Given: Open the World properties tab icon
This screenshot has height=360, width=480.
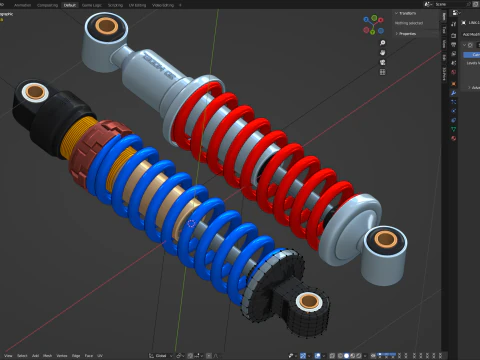Looking at the screenshot, I should coord(454,72).
